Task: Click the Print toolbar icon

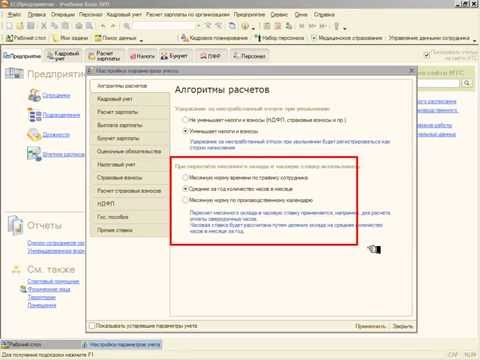Action: pos(79,26)
